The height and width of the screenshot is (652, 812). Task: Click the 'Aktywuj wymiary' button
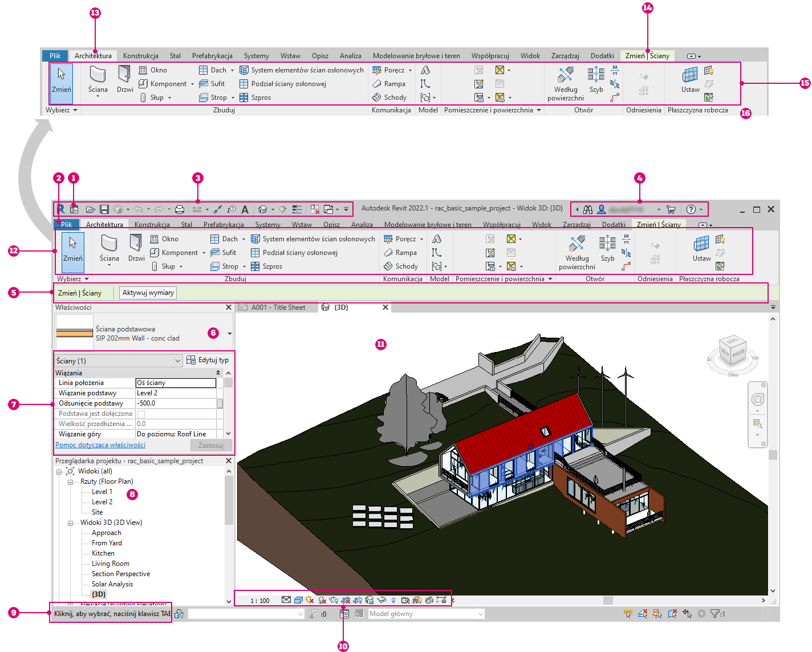tap(148, 293)
